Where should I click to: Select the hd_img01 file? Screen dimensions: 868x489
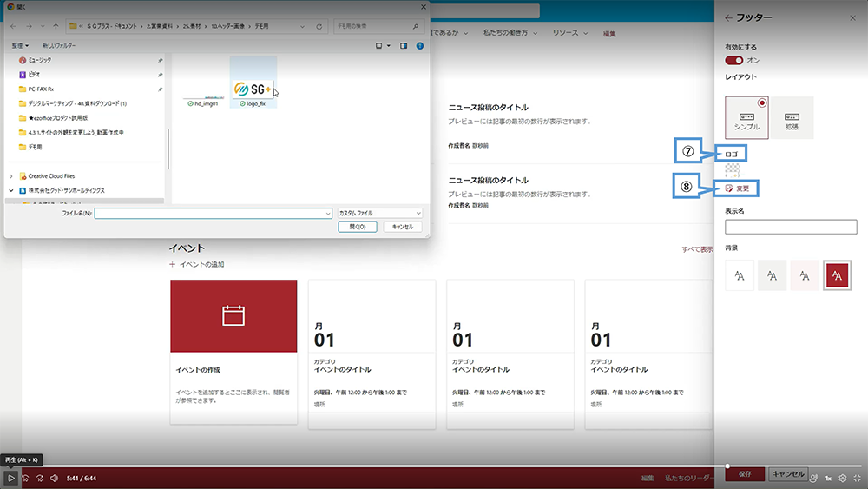pyautogui.click(x=203, y=101)
